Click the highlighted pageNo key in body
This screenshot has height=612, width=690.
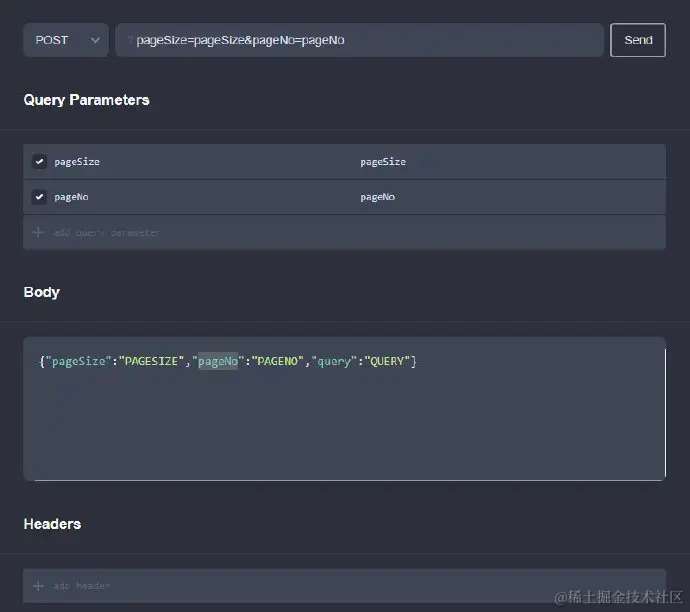point(218,361)
